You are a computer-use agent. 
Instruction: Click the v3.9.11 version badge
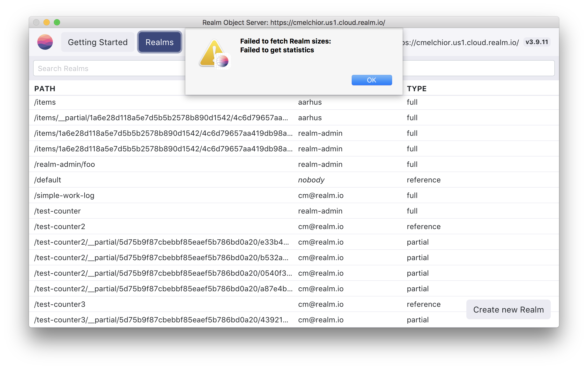[x=537, y=42]
